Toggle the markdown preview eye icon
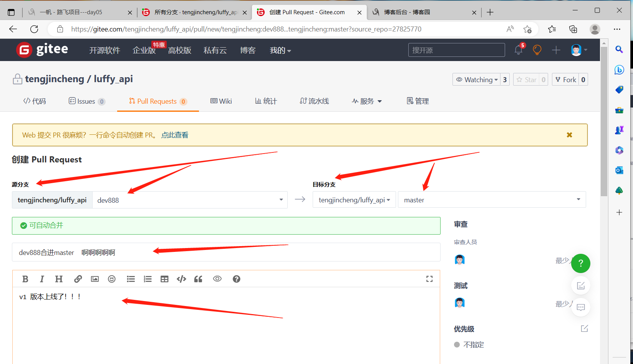Screen dimensions: 633x364 [x=217, y=279]
